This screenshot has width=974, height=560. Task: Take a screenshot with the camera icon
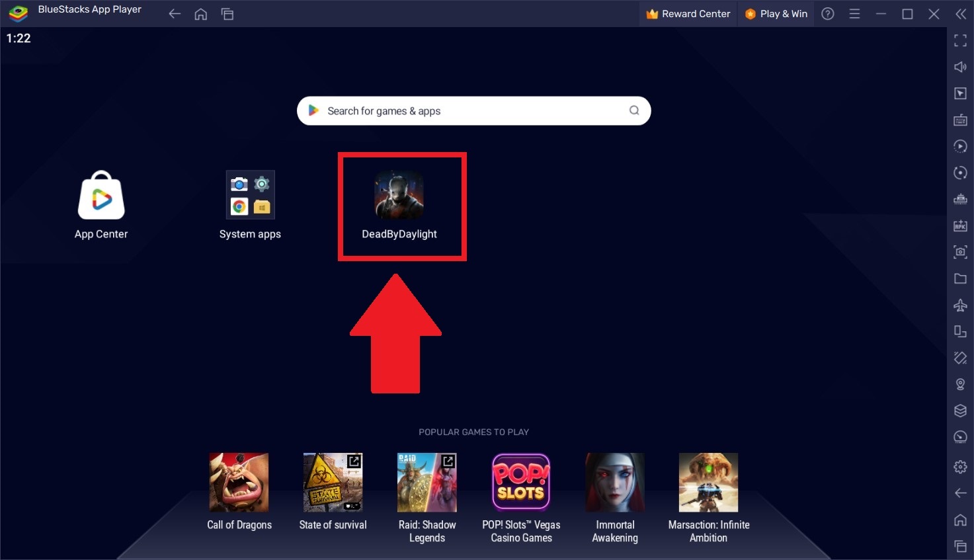click(x=961, y=252)
